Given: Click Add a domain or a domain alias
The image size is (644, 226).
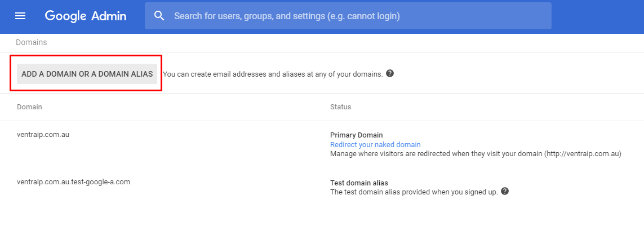Looking at the screenshot, I should 87,74.
